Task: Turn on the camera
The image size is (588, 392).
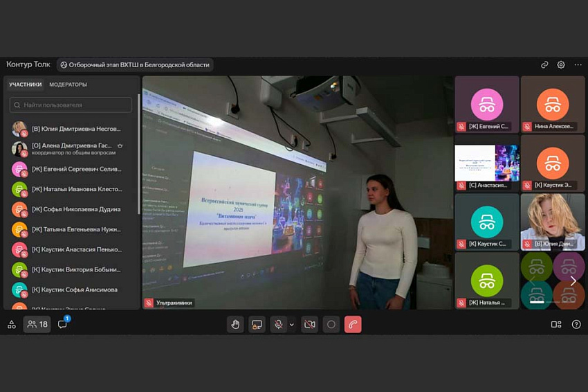Action: click(310, 324)
